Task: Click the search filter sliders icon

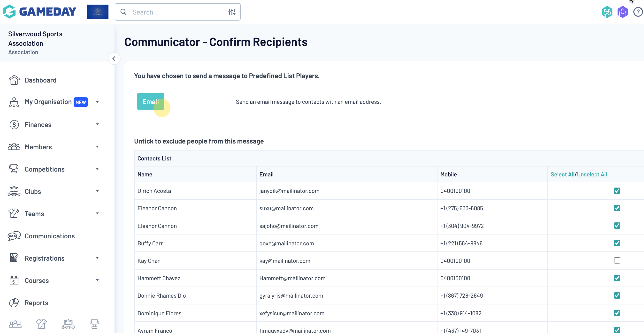Action: click(231, 12)
